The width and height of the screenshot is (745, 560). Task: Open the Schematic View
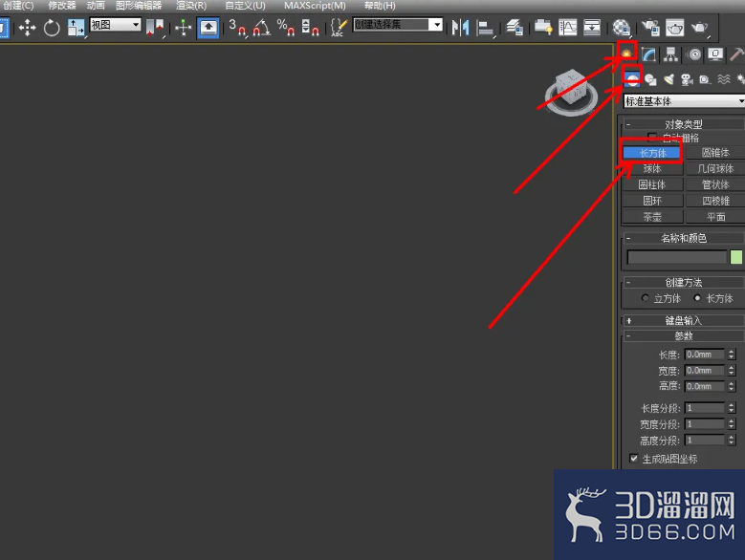click(592, 28)
